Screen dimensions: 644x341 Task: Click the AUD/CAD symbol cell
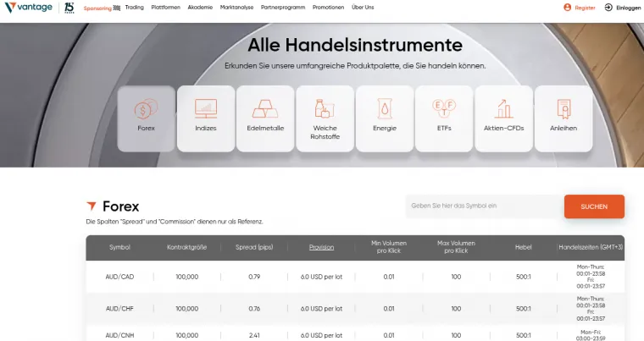119,277
